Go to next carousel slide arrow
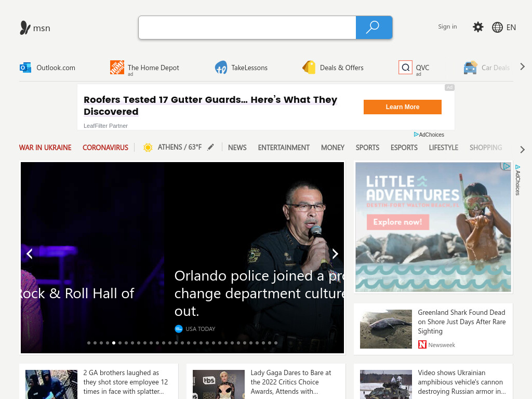The height and width of the screenshot is (399, 532). coord(335,254)
